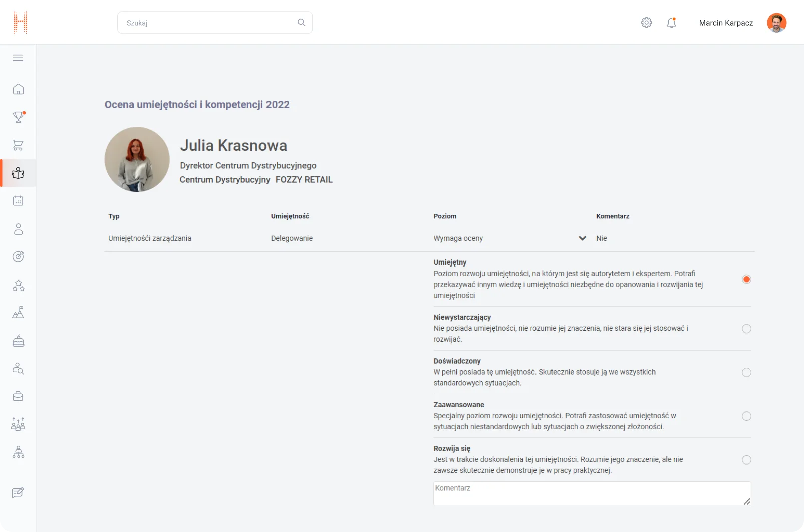804x532 pixels.
Task: Select the Zaawansowane radio button
Action: point(746,416)
